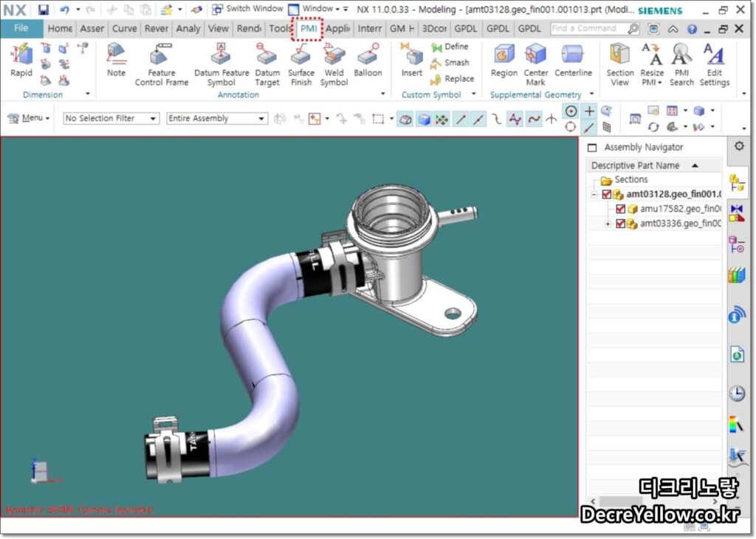Toggle the snap point-on-curve line option
756x539 pixels.
(588, 128)
